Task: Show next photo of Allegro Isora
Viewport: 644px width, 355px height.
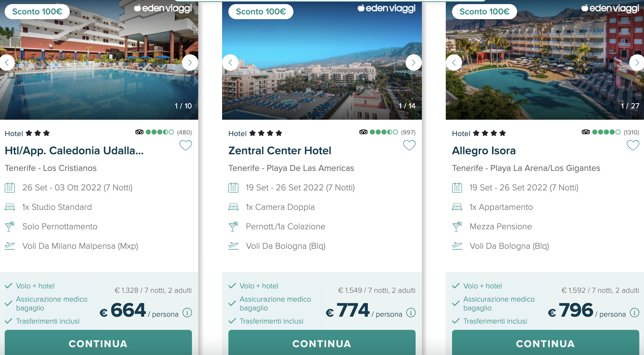Action: click(637, 63)
